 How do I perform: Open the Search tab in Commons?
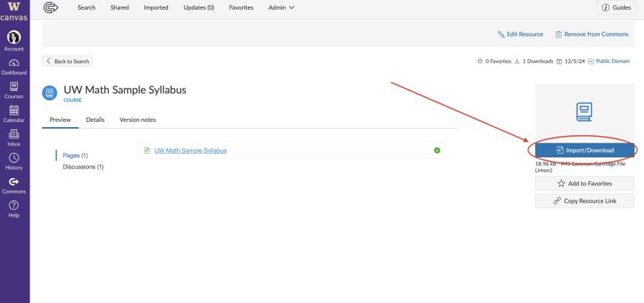point(87,7)
